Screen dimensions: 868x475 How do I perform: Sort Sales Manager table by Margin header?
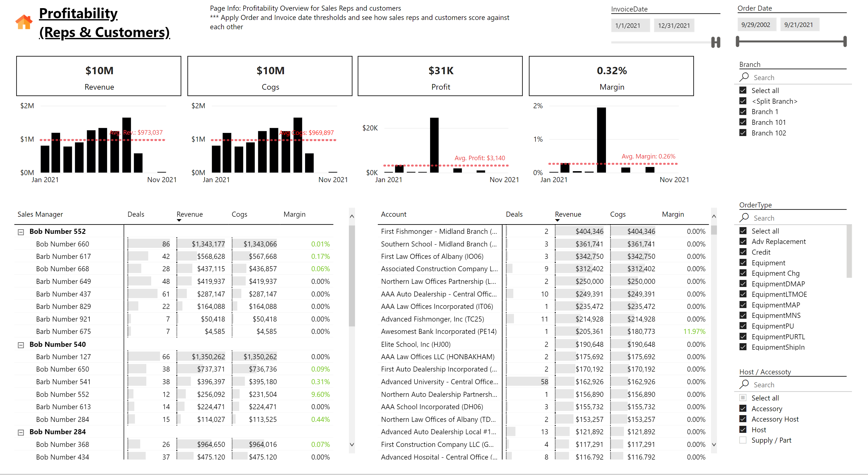(294, 214)
